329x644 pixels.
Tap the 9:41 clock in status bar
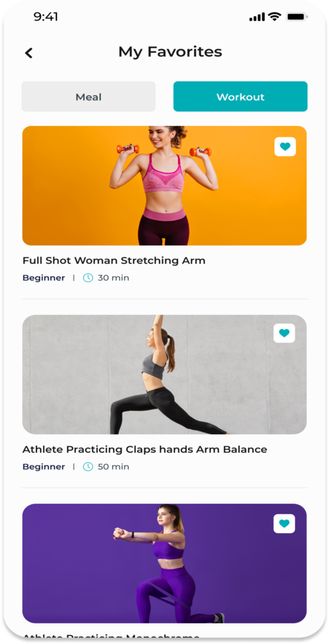[46, 17]
